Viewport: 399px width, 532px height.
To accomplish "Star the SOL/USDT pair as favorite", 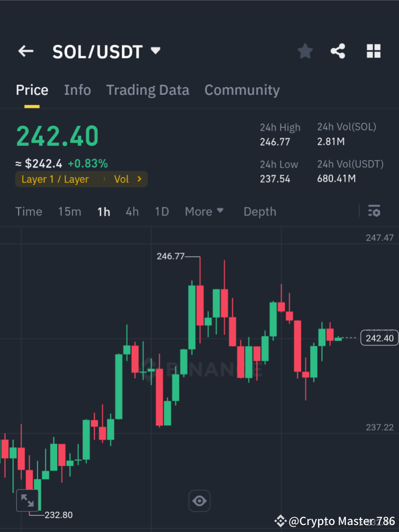I will [x=305, y=51].
